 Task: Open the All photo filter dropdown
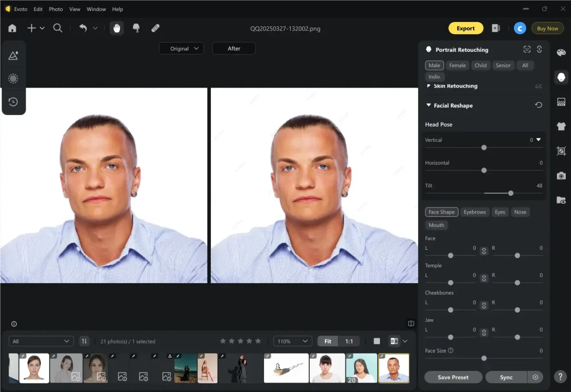pyautogui.click(x=41, y=341)
